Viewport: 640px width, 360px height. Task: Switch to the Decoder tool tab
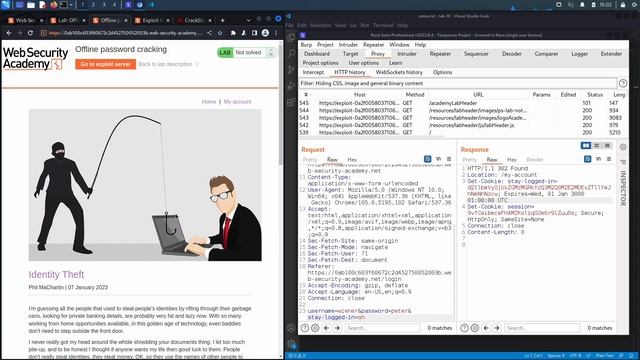pos(511,54)
